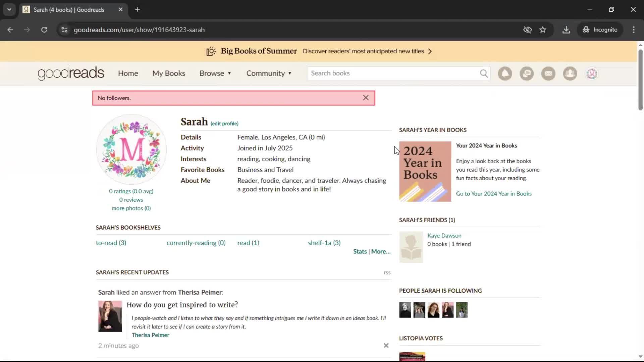Click Therisa Peimer link below the answer
The width and height of the screenshot is (644, 362).
pyautogui.click(x=150, y=335)
